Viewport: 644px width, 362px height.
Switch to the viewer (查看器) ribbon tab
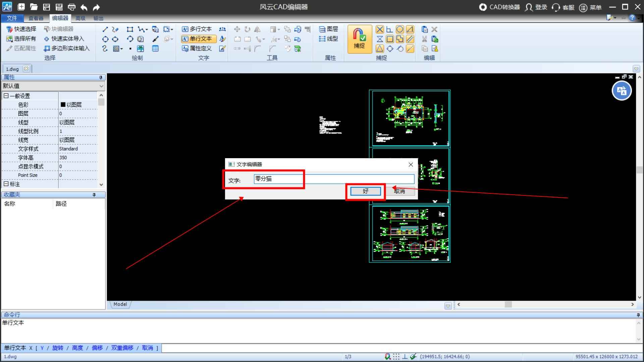(36, 18)
